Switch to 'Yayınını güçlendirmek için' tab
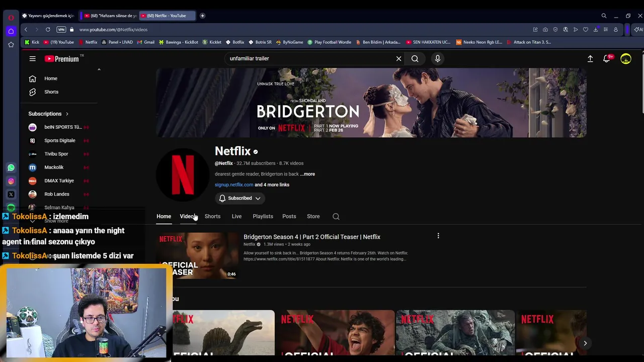 pos(48,16)
